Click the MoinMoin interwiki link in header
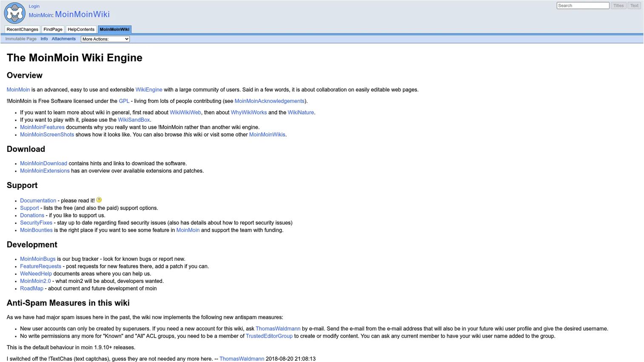Screen dimensions: 644x362 (40, 15)
